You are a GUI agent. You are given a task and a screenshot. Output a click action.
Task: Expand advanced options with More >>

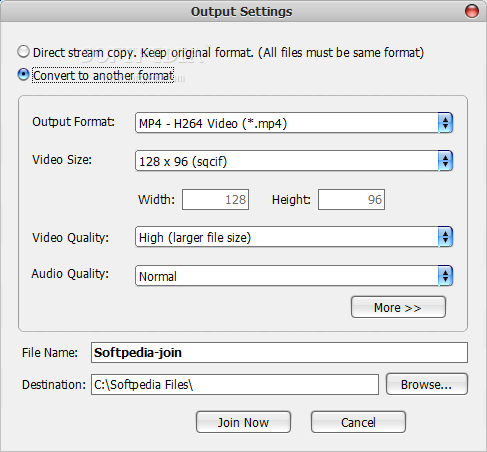click(398, 307)
